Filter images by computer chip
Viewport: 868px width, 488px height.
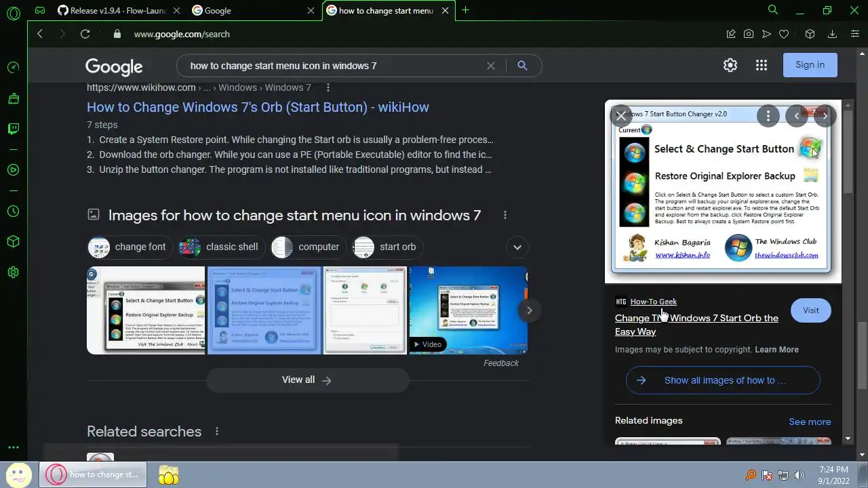(x=308, y=247)
